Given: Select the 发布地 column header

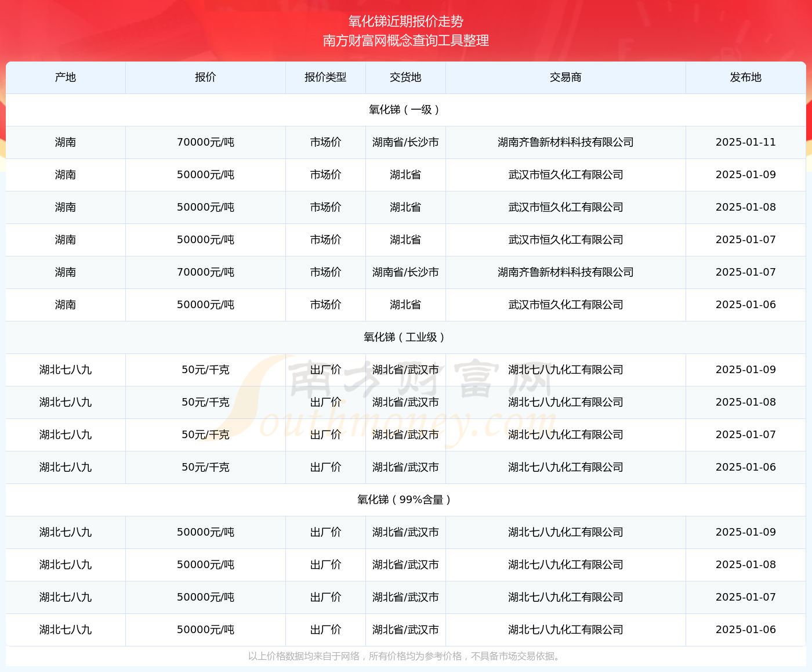Looking at the screenshot, I should pyautogui.click(x=746, y=77).
